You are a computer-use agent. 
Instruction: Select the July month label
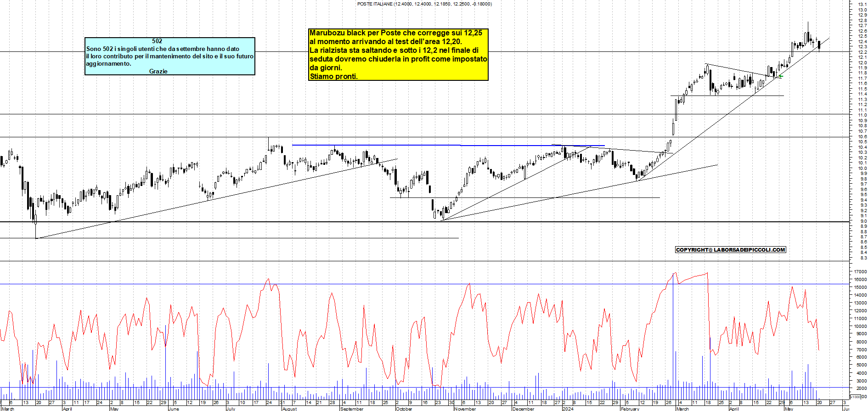[231, 409]
